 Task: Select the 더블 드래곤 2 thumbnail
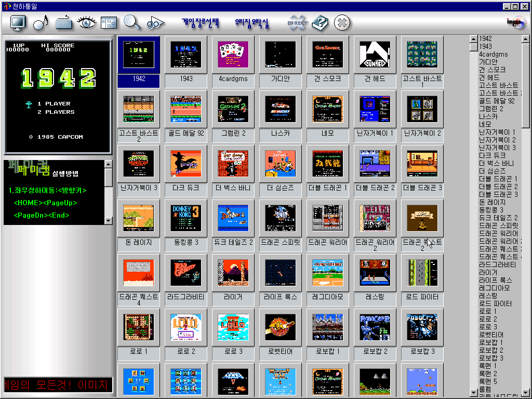tap(375, 164)
